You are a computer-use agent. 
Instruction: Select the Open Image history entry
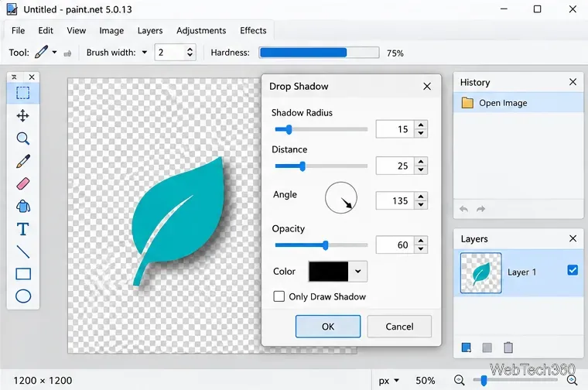coord(518,103)
